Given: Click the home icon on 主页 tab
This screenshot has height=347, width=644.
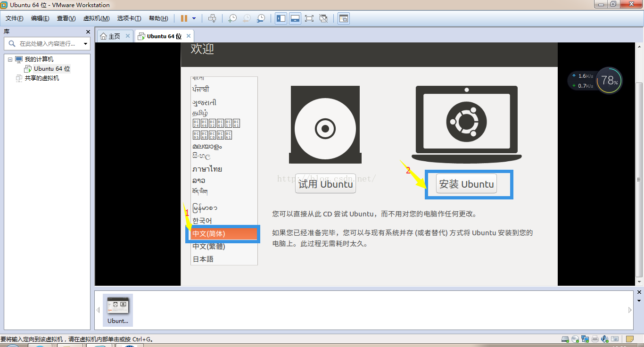Looking at the screenshot, I should click(x=103, y=36).
